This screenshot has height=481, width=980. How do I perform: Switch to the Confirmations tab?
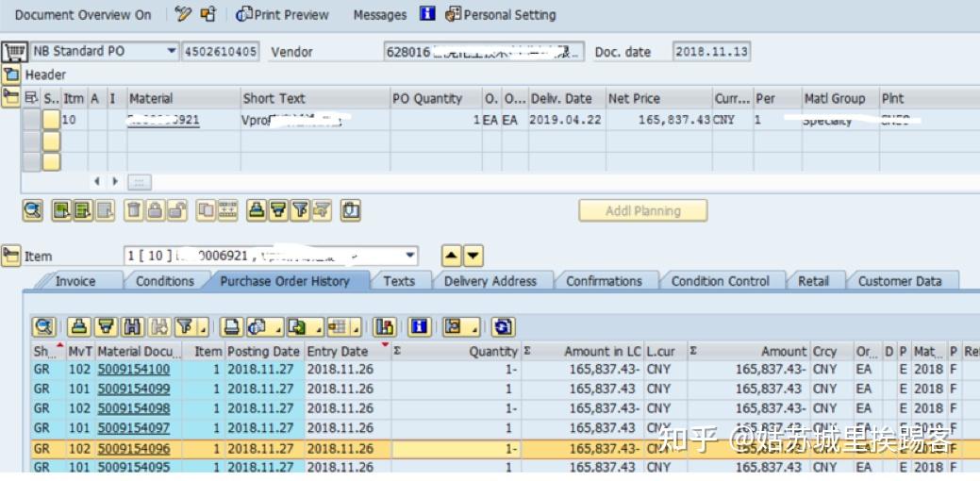(x=604, y=281)
